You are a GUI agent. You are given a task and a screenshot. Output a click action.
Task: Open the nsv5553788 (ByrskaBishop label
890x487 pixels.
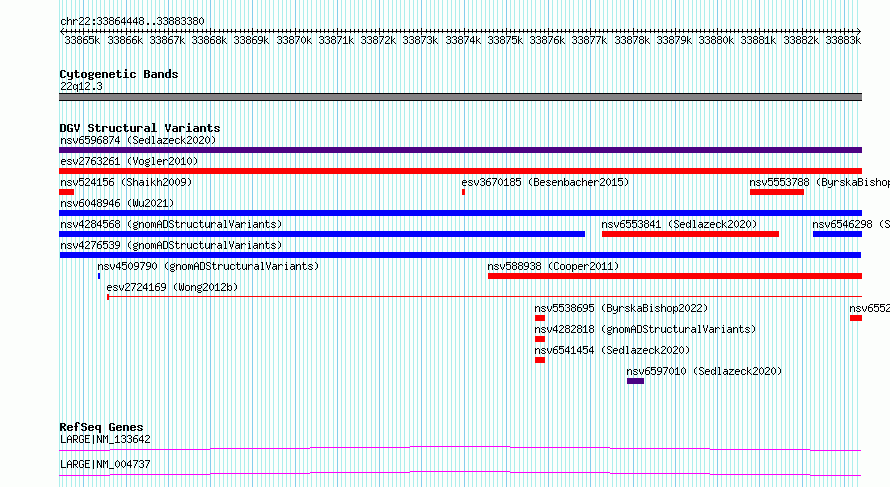point(819,182)
